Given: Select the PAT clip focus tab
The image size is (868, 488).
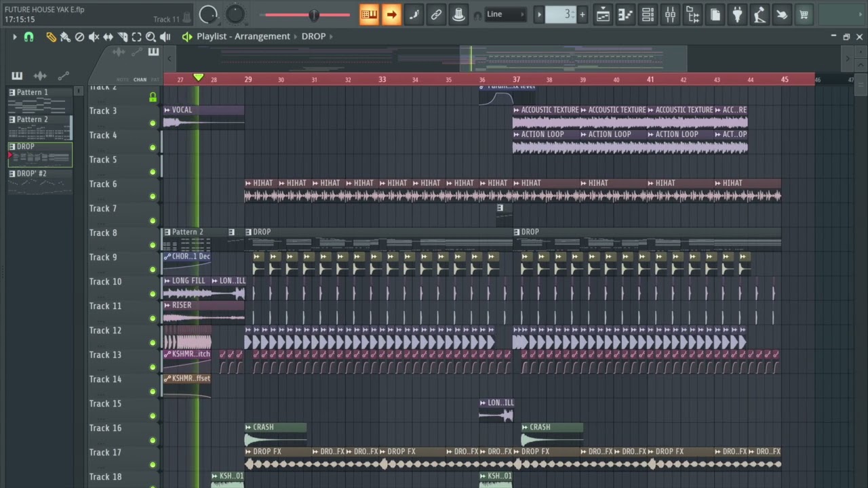Looking at the screenshot, I should click(155, 80).
